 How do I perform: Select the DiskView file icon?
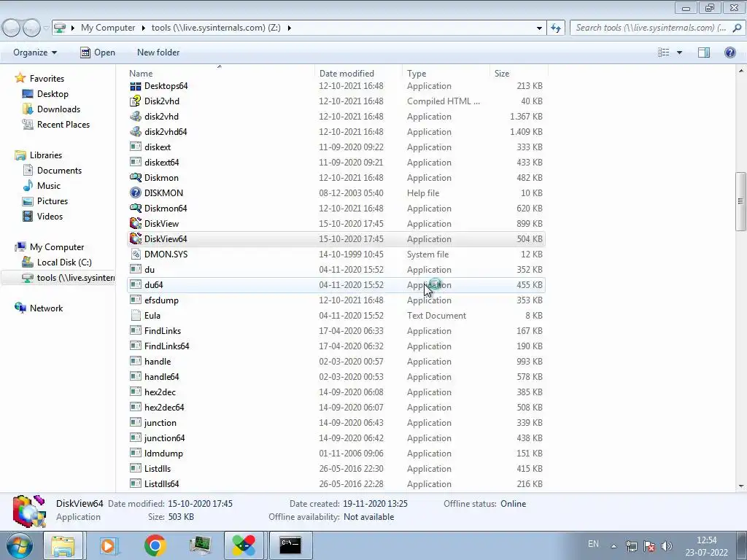[x=136, y=223]
